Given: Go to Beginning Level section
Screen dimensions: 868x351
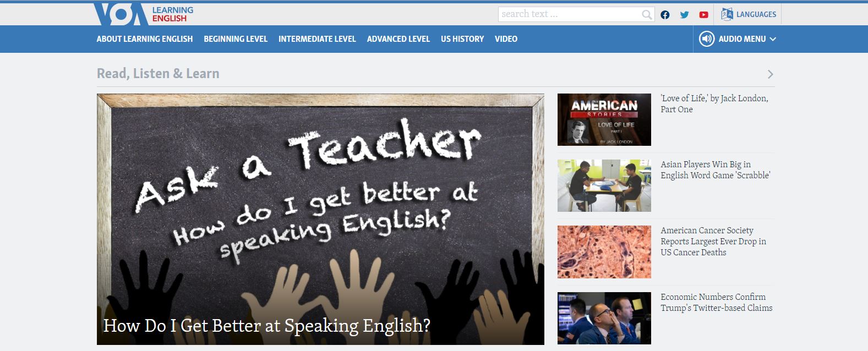Looking at the screenshot, I should 236,39.
